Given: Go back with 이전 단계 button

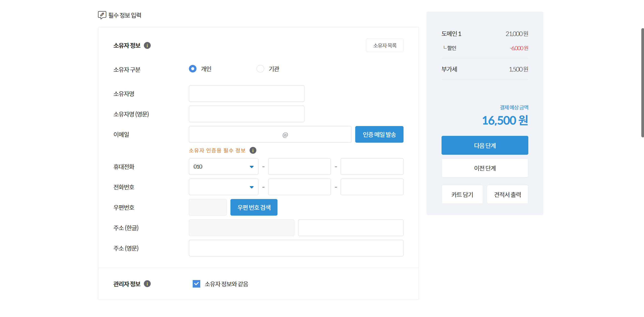Looking at the screenshot, I should pyautogui.click(x=485, y=168).
